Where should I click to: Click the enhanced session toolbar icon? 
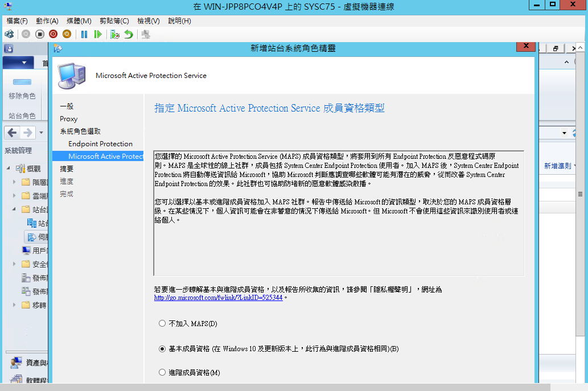click(146, 35)
